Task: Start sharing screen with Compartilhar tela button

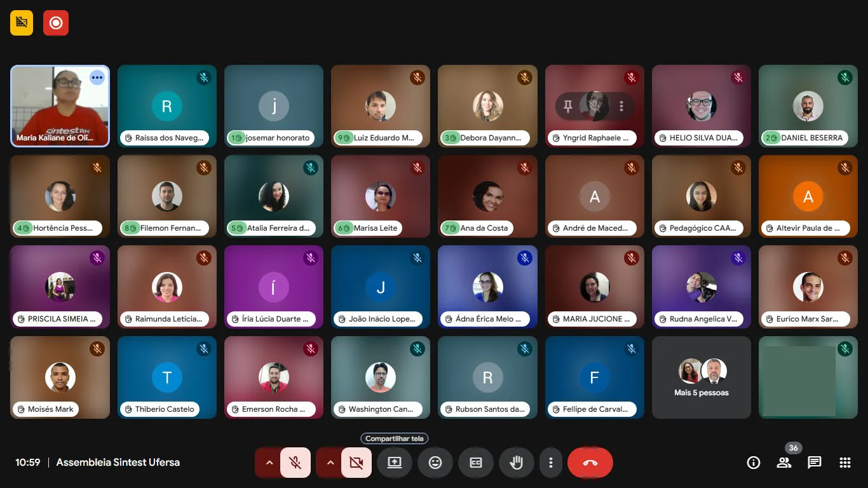Action: click(395, 463)
